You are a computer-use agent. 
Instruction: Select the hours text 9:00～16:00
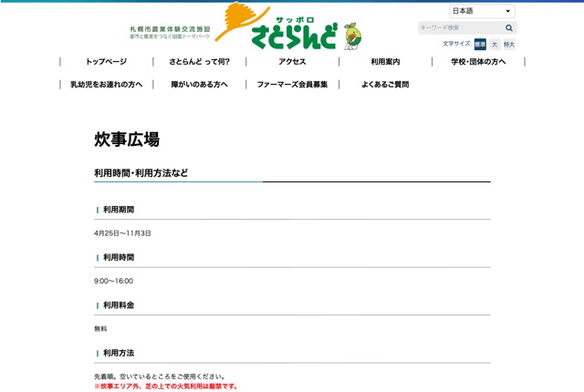click(x=113, y=281)
